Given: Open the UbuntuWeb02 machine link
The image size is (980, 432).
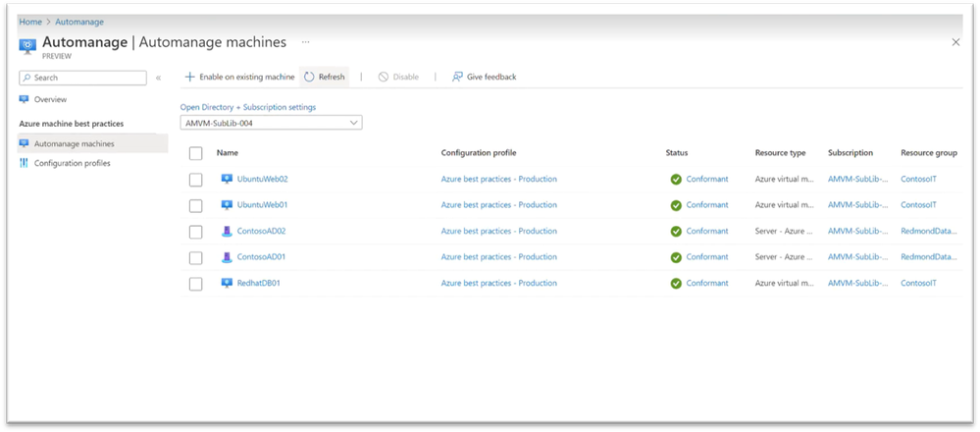Looking at the screenshot, I should 263,179.
